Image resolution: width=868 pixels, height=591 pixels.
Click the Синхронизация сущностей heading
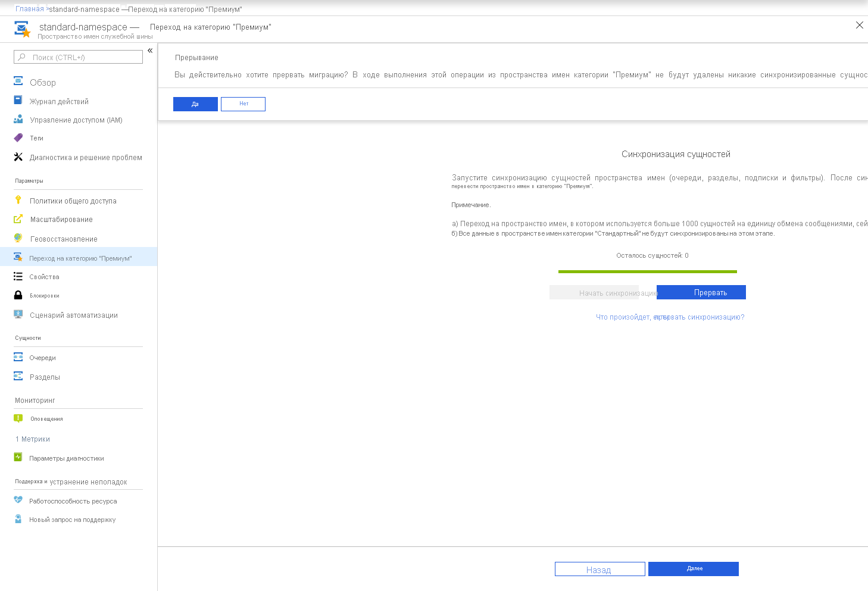pyautogui.click(x=676, y=154)
